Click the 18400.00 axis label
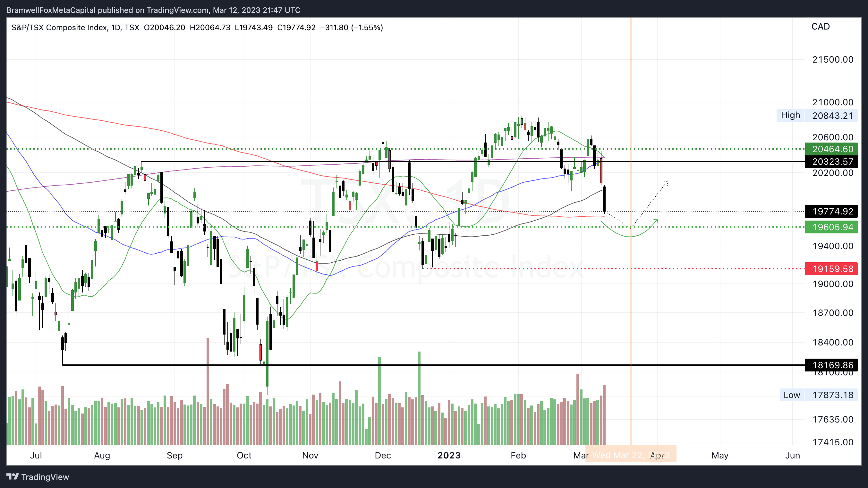Viewport: 868px width, 488px height. 833,342
